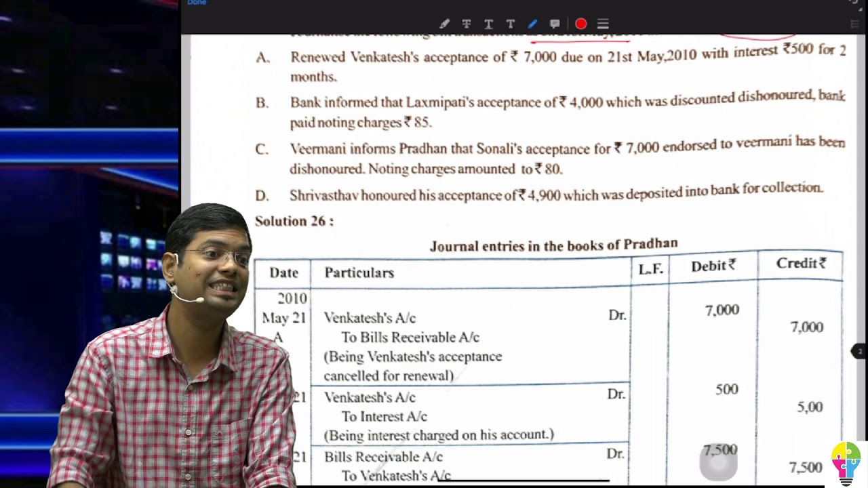Open the line thickness menu
This screenshot has height=488, width=868.
(x=603, y=24)
